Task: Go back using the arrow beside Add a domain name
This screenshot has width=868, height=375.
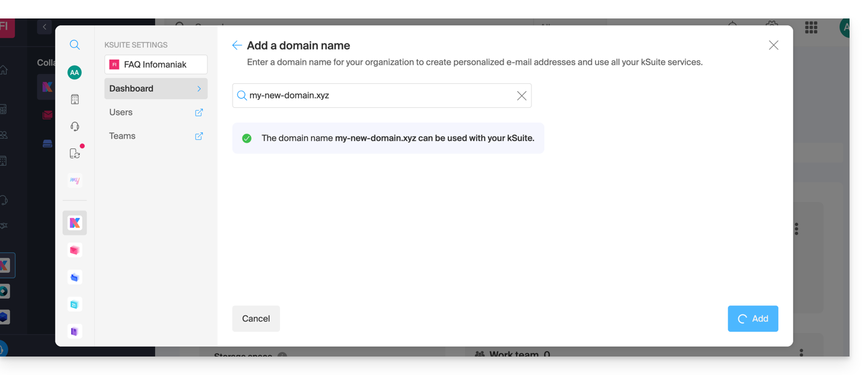Action: tap(237, 46)
